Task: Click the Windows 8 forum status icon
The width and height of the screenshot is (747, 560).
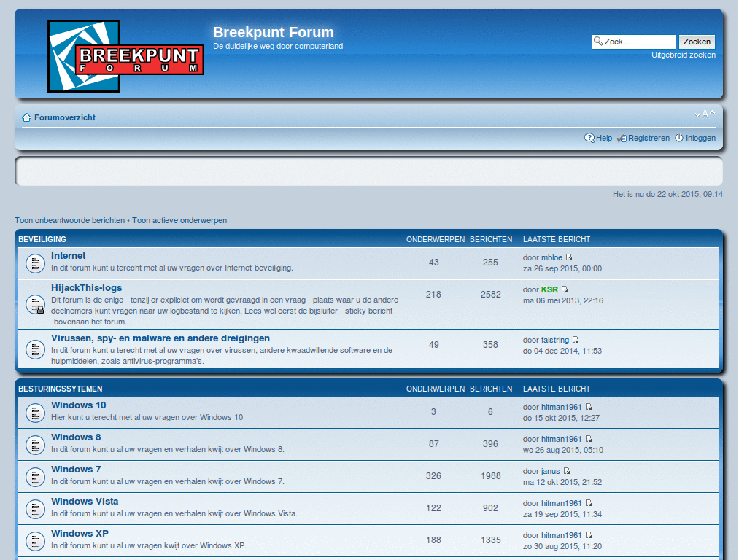Action: point(35,445)
